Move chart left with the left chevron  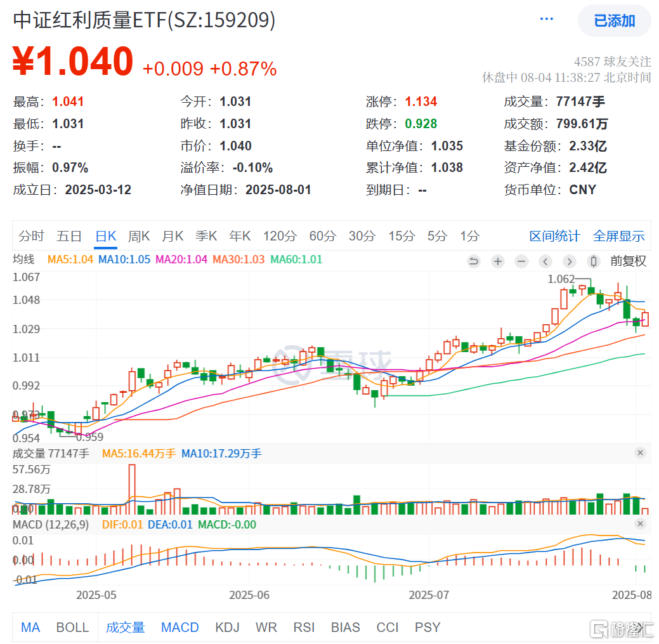[x=545, y=261]
